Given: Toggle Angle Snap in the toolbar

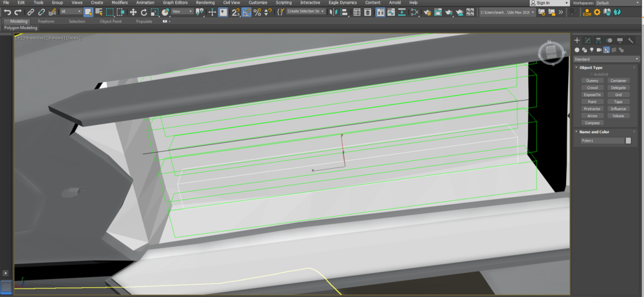Looking at the screenshot, I should coord(247,12).
